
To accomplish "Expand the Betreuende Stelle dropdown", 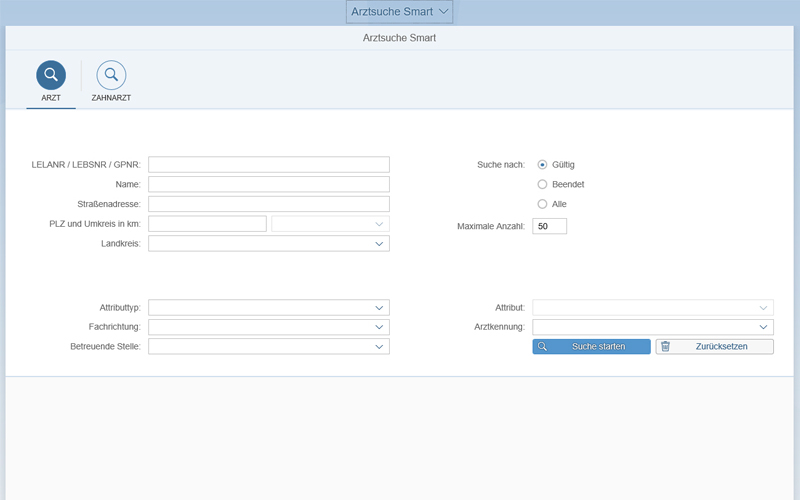I will (x=379, y=346).
